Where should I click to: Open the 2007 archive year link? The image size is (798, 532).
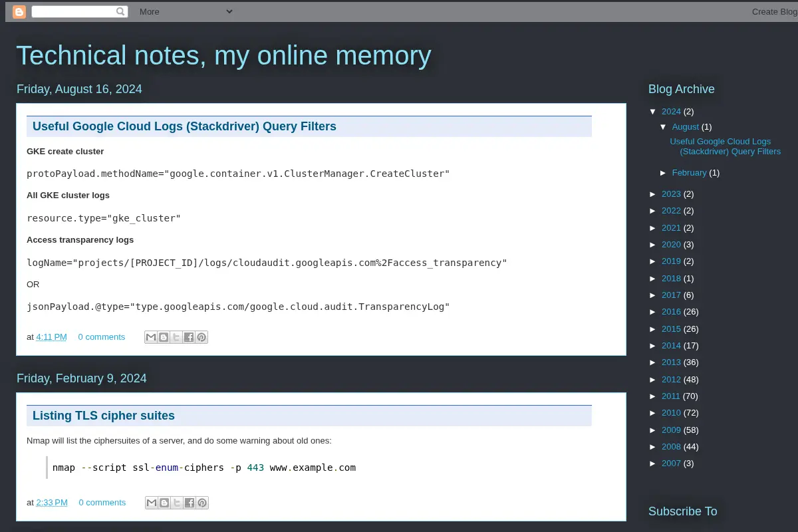pyautogui.click(x=671, y=464)
